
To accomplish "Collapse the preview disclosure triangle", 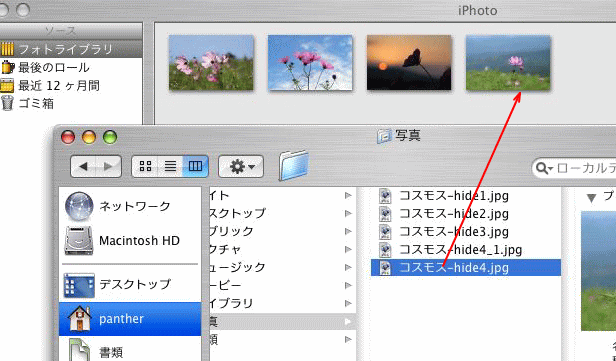I will point(591,198).
